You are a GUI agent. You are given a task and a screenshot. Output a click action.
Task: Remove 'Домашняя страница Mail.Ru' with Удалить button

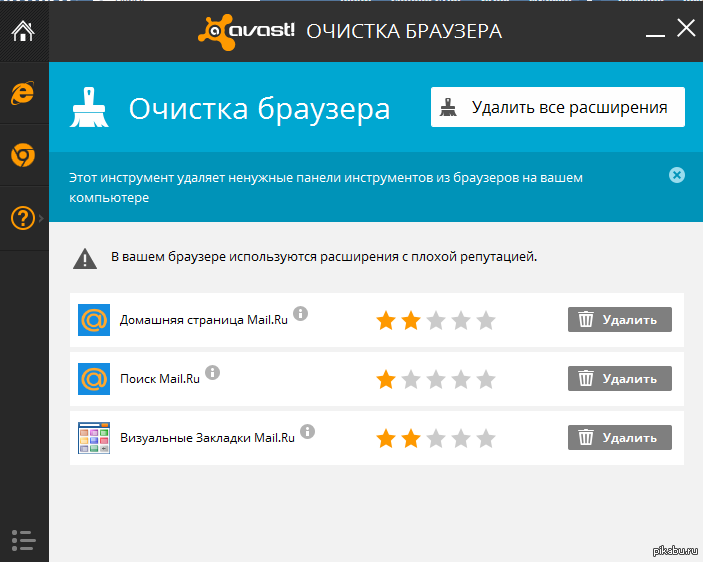click(620, 320)
